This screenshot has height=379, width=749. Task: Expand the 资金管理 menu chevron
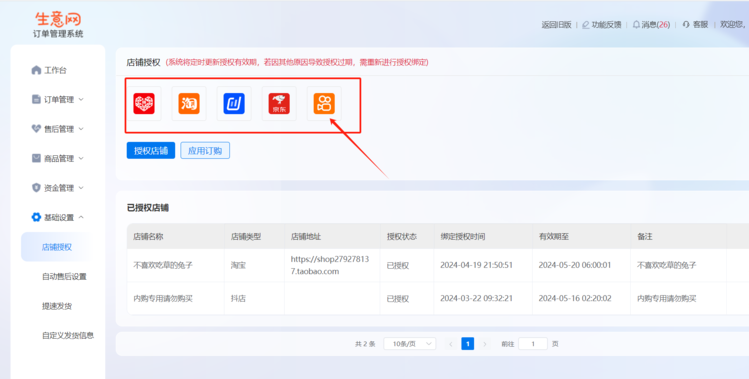click(81, 188)
